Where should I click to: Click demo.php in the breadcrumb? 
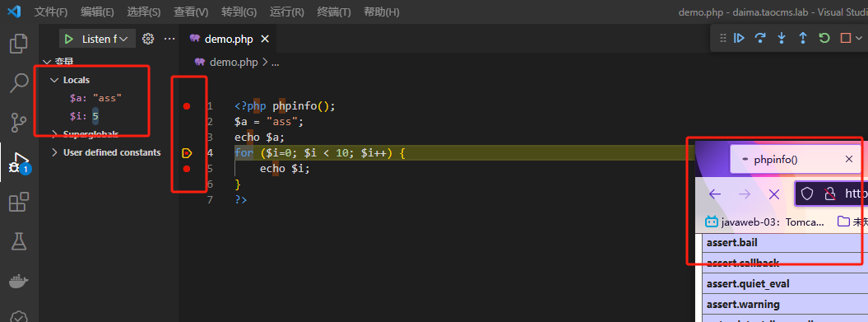point(234,62)
